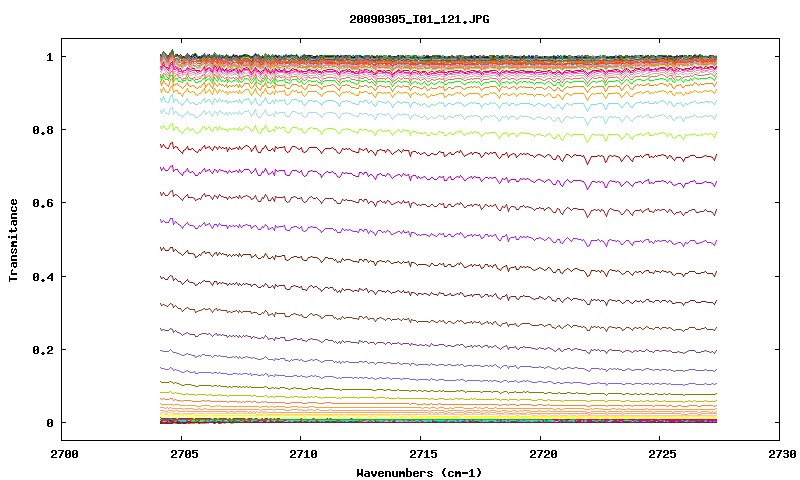The image size is (800, 480).
Task: Click the x-axis tick label 2730
Action: click(x=783, y=454)
